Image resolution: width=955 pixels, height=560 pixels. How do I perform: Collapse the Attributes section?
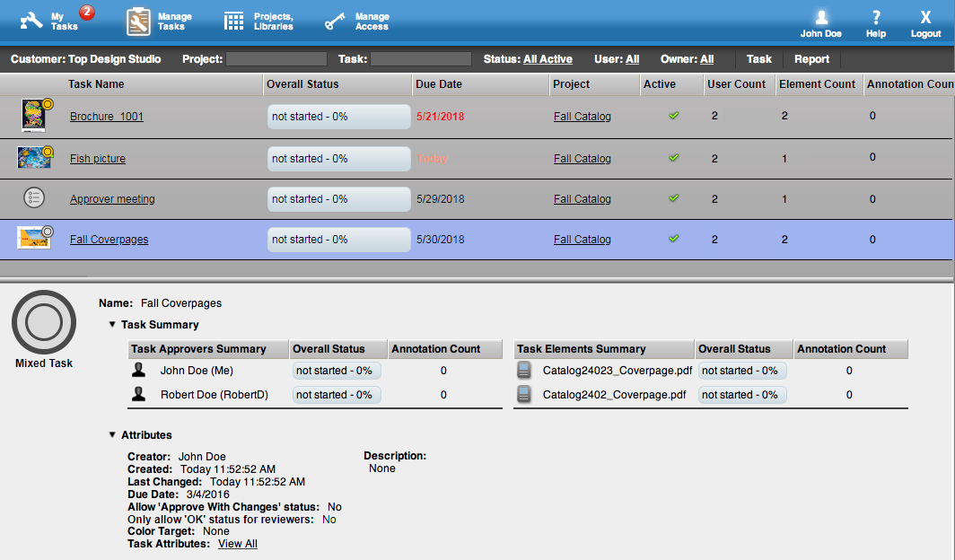(x=112, y=435)
